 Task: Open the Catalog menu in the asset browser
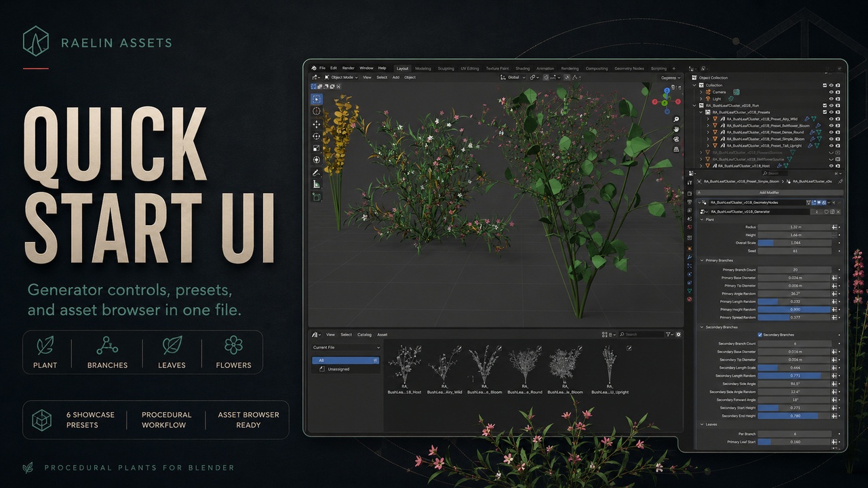click(364, 334)
